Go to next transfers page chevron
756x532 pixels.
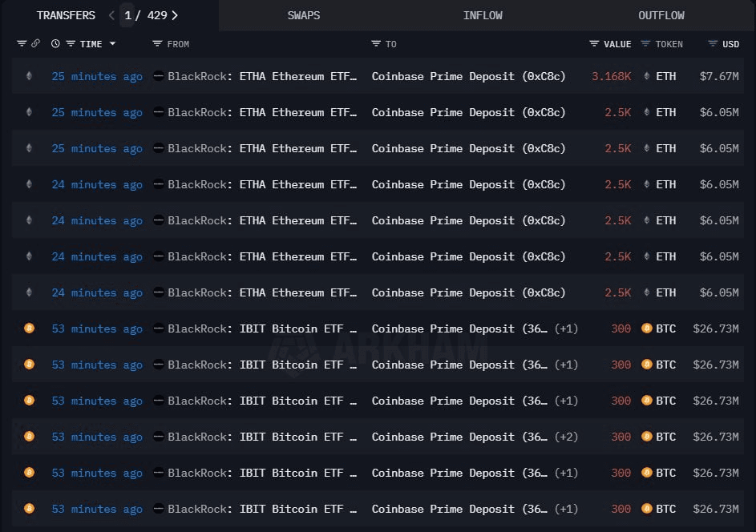click(175, 15)
